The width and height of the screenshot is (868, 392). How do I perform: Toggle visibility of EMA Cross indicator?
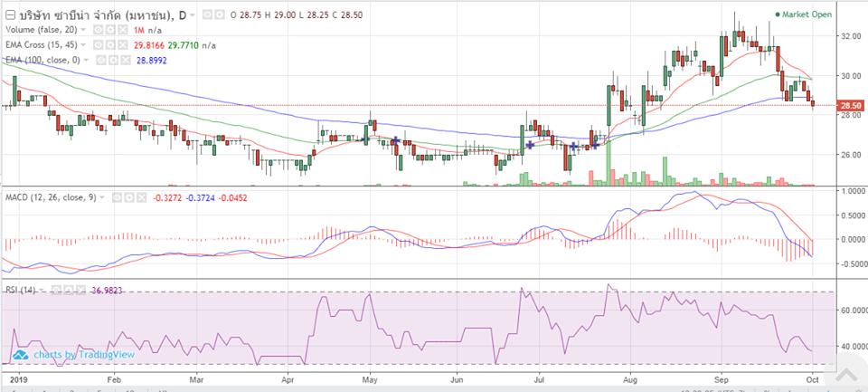[x=97, y=44]
